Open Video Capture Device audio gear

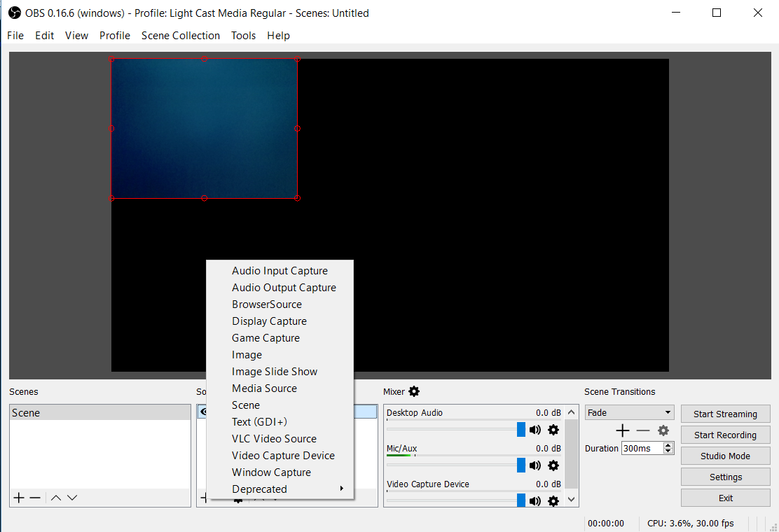(553, 500)
